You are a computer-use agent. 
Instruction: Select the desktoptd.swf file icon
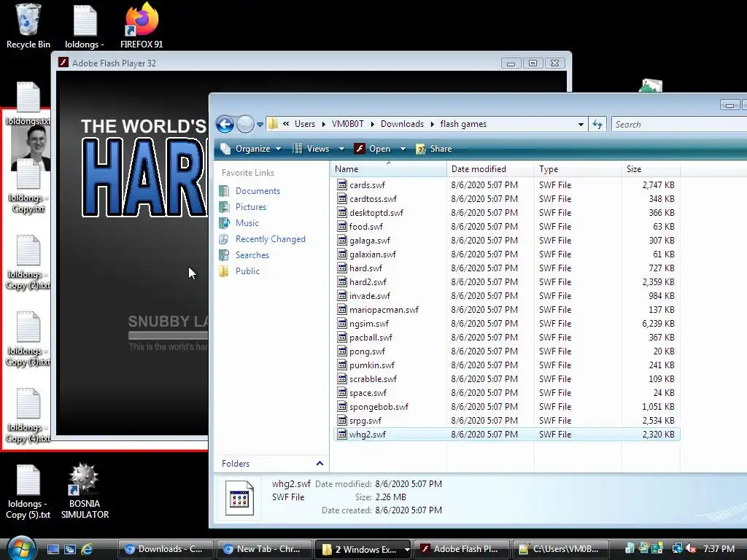click(341, 212)
